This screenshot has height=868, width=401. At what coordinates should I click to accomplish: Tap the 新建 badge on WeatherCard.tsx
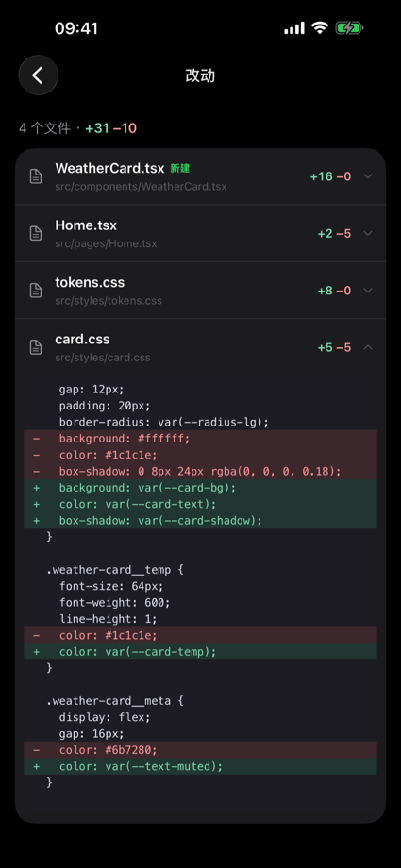coord(180,168)
